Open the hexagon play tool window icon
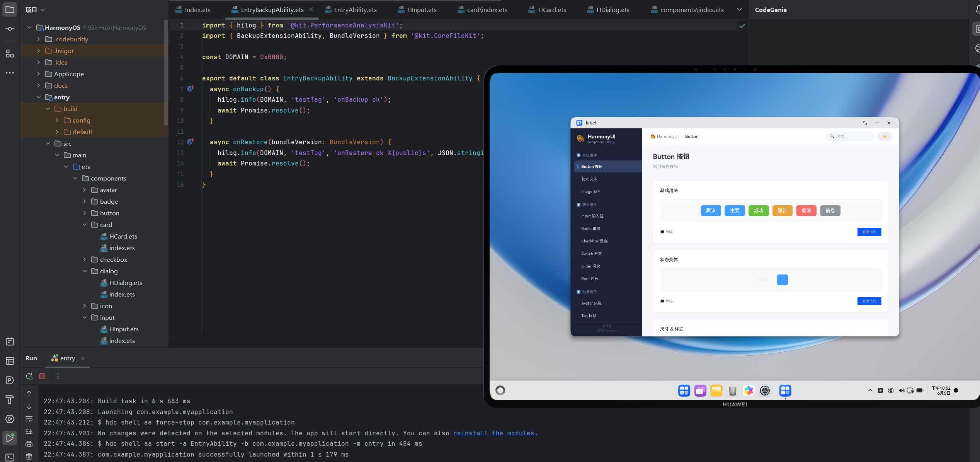980x462 pixels. click(x=10, y=419)
